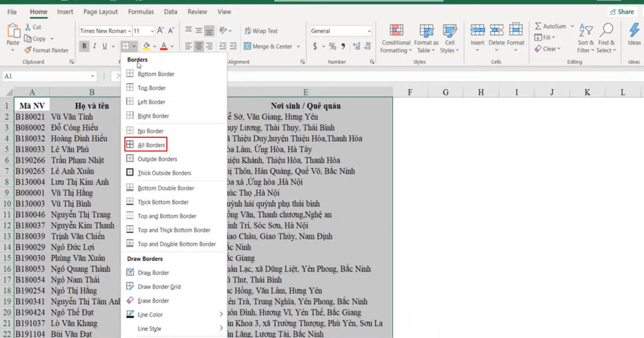Screen dimensions: 644x338
Task: Select All Borders from the menu
Action: pyautogui.click(x=150, y=144)
